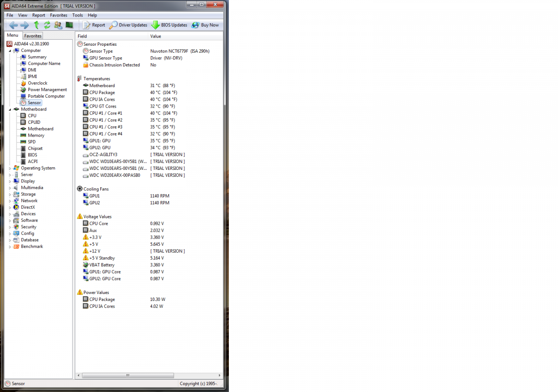Open CPU page under Motherboard
Screen dimensions: 558x392
pyautogui.click(x=32, y=116)
